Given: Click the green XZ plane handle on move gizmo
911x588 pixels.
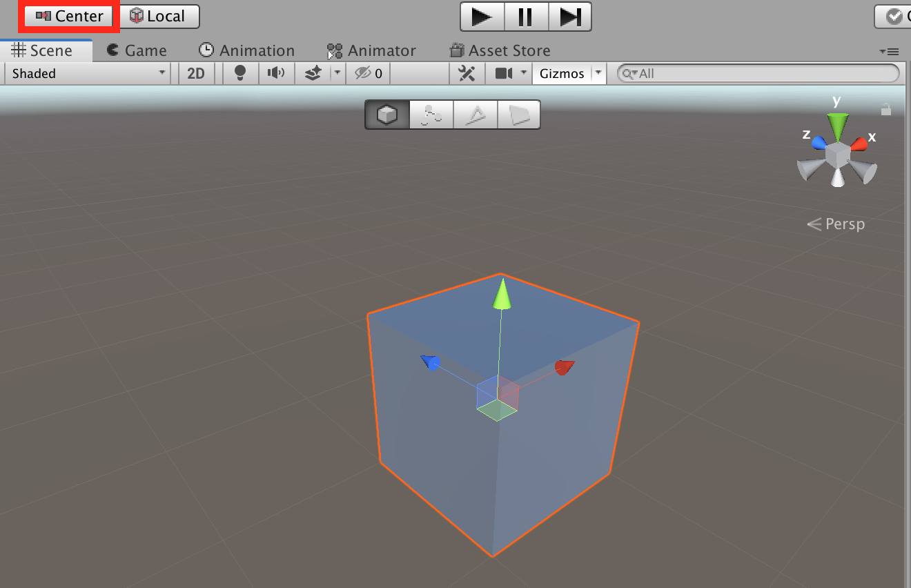Looking at the screenshot, I should click(x=497, y=410).
